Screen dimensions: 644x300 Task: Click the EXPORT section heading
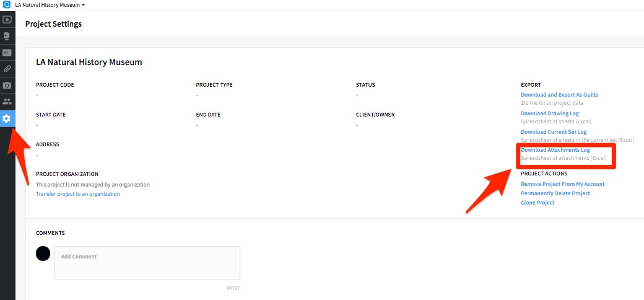[531, 85]
